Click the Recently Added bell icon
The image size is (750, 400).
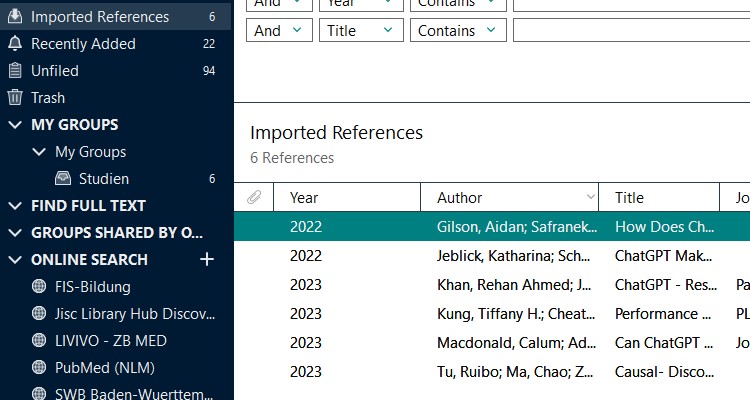coord(15,44)
